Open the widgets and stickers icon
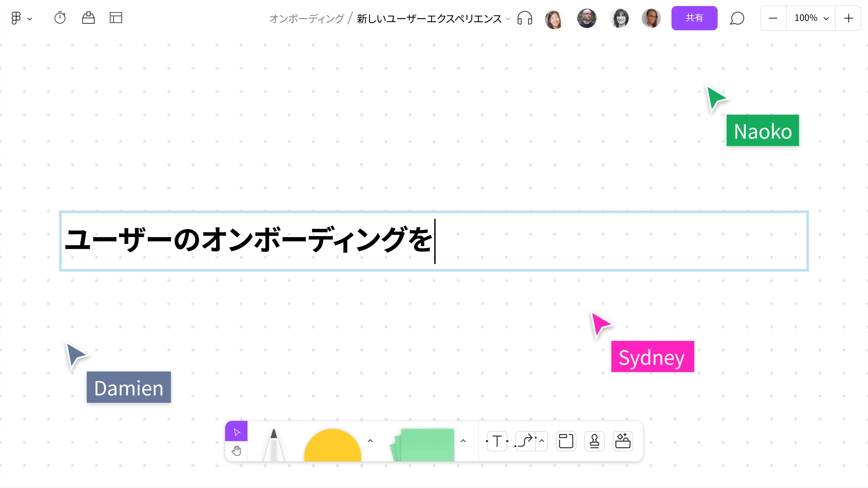 (623, 441)
